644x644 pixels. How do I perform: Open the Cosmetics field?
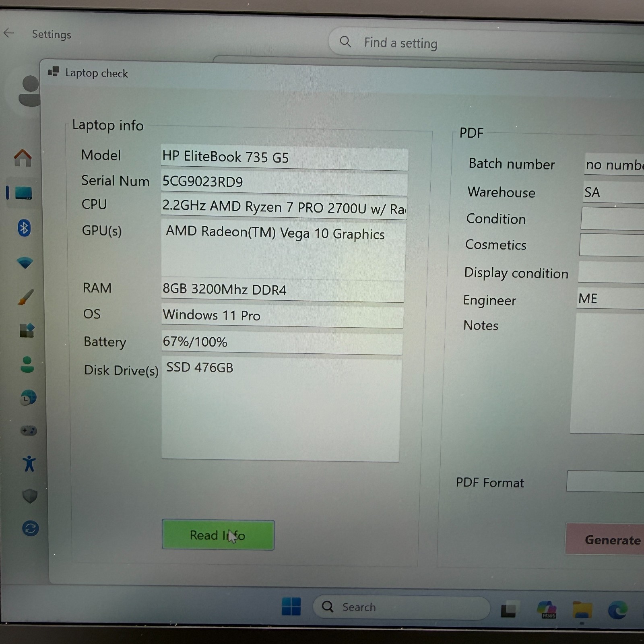[x=612, y=245]
